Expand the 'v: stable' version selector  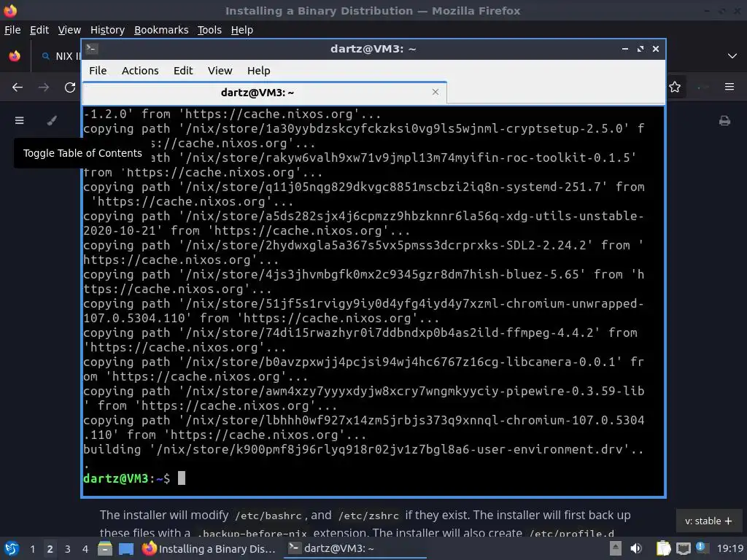click(708, 521)
